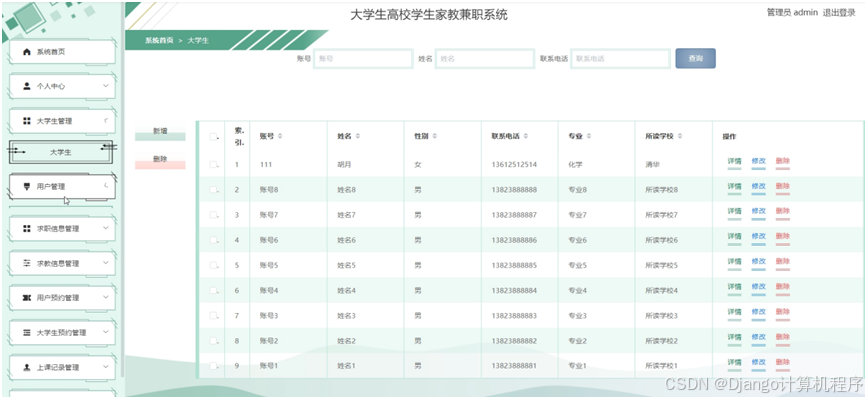Click the 新增 add button
The width and height of the screenshot is (867, 399).
pyautogui.click(x=160, y=133)
